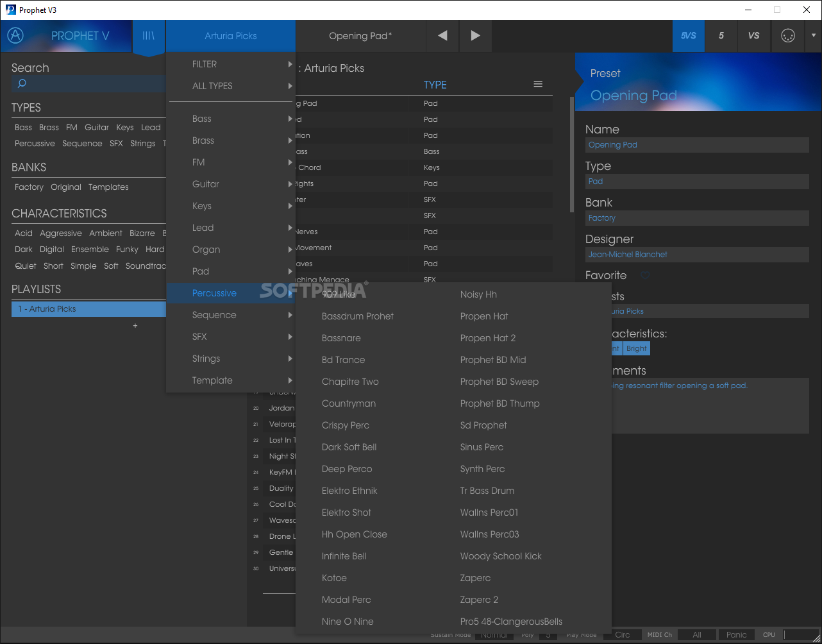Image resolution: width=822 pixels, height=644 pixels.
Task: Open the Arturia Picks filter dropdown
Action: coord(231,36)
